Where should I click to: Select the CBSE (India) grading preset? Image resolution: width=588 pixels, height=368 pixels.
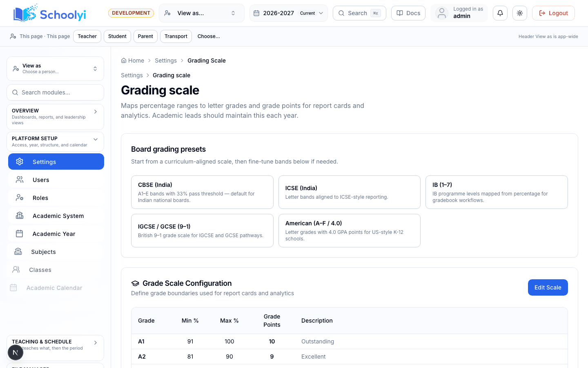pyautogui.click(x=202, y=192)
